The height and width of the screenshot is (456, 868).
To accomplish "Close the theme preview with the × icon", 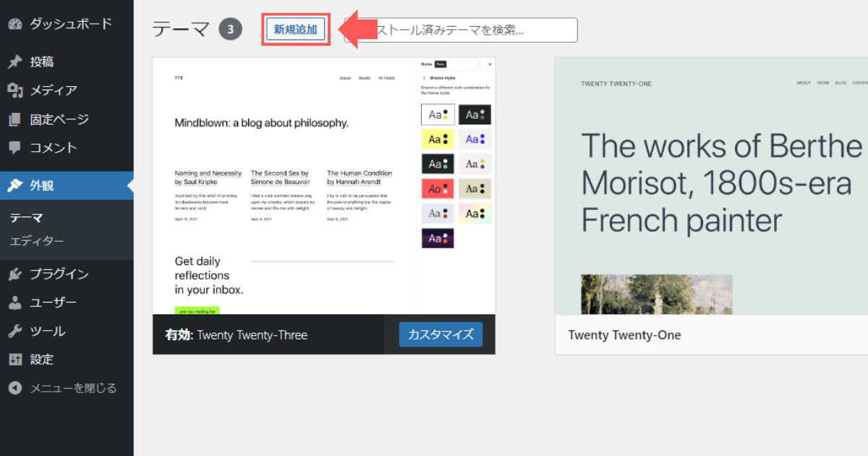I will (x=490, y=63).
